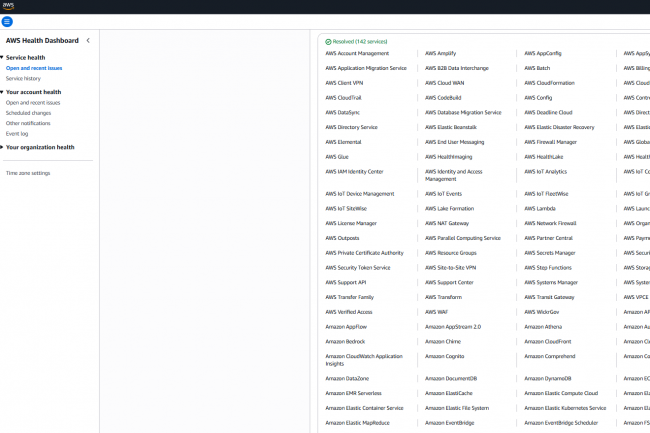Select AWS Client VPN
650x433 pixels.
[344, 83]
